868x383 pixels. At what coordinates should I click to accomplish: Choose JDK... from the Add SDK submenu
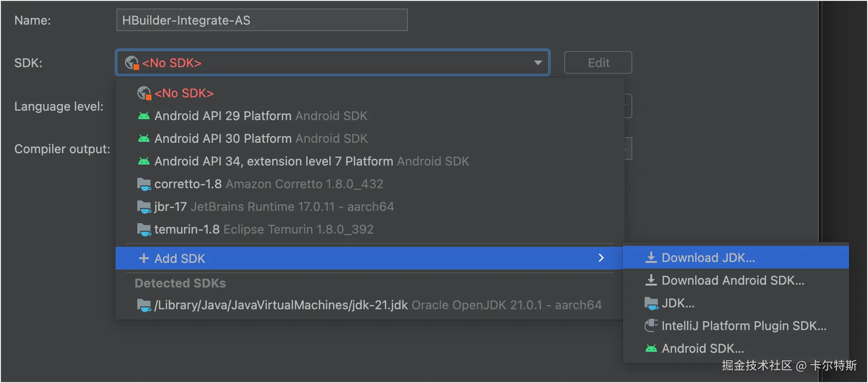[678, 303]
